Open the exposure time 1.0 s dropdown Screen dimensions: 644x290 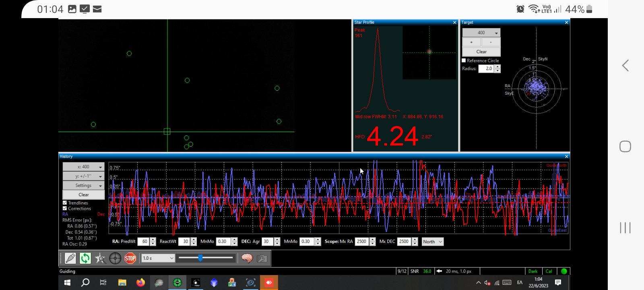(158, 258)
